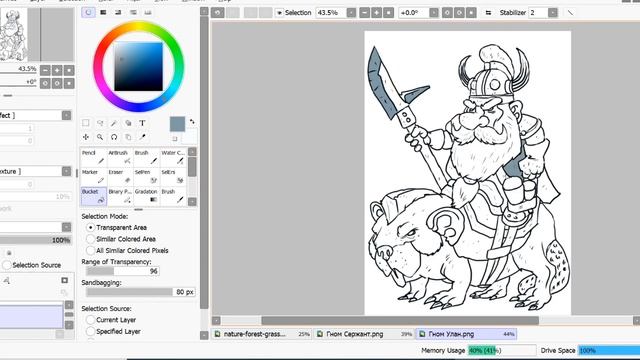The width and height of the screenshot is (640, 360).
Task: Open the Stabilizer value dropdown
Action: [553, 13]
